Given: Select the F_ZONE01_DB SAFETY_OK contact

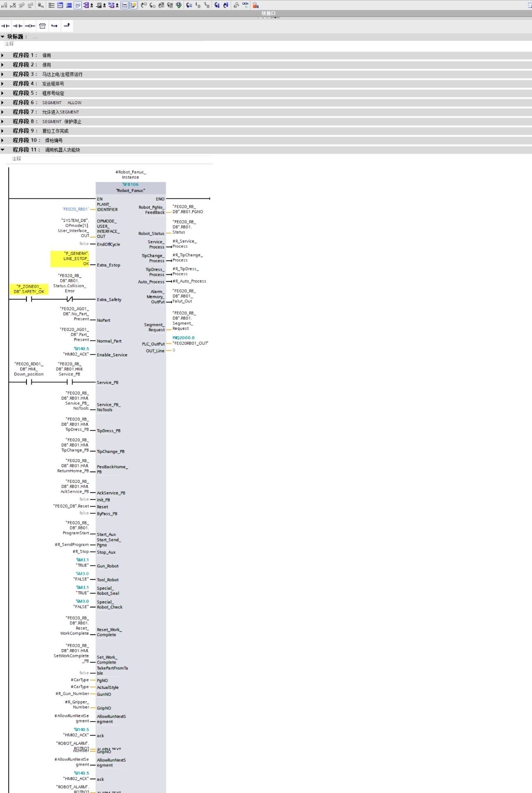Looking at the screenshot, I should click(29, 299).
